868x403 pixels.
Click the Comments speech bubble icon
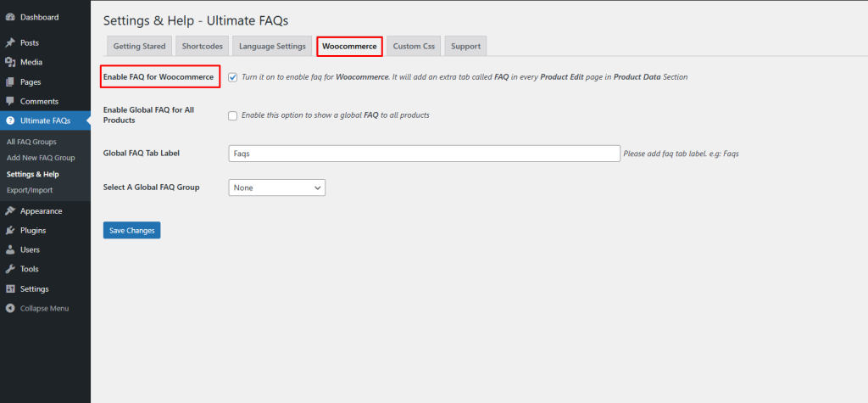coord(10,102)
